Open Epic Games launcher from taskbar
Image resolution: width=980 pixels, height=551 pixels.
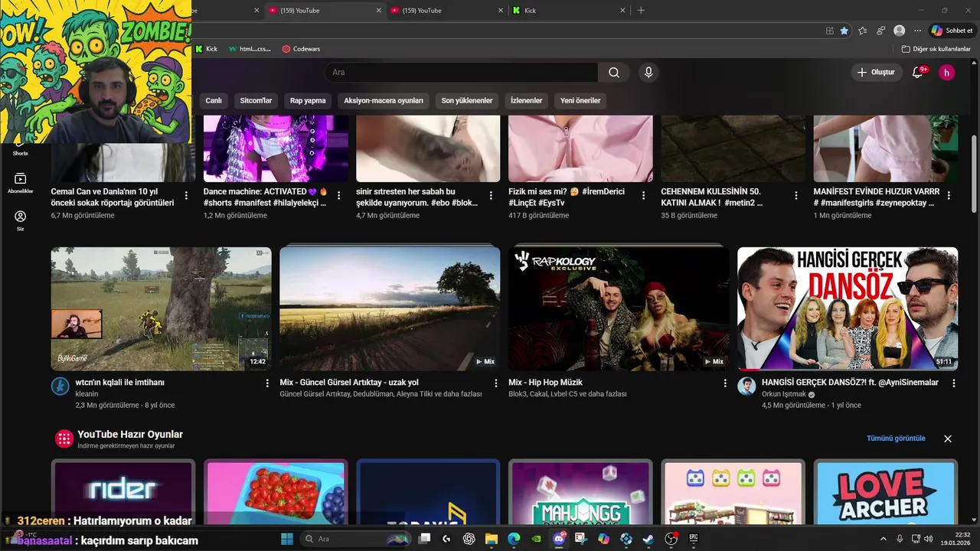tap(694, 539)
